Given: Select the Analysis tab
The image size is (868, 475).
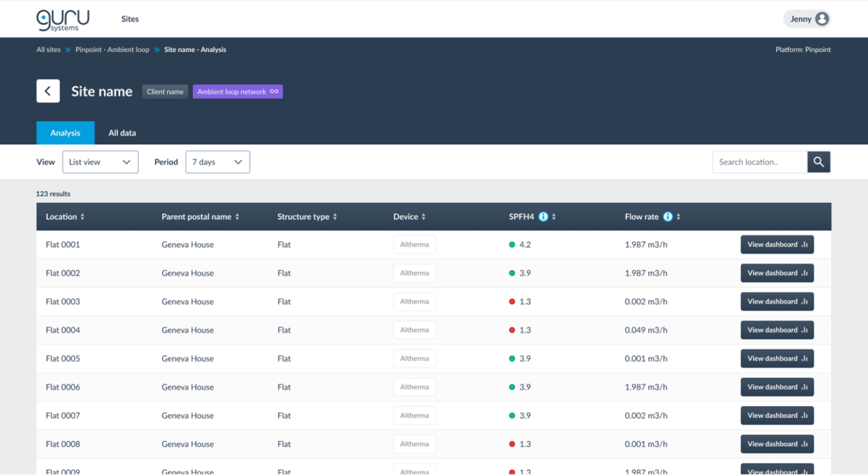Looking at the screenshot, I should click(x=65, y=133).
